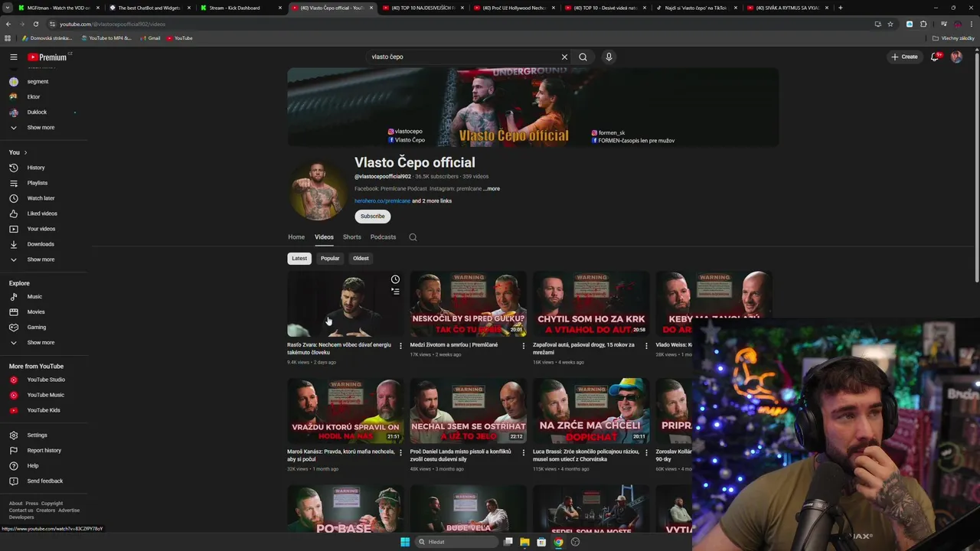Switch to MGFitman browser tab
Viewport: 980px width, 551px height.
point(57,8)
